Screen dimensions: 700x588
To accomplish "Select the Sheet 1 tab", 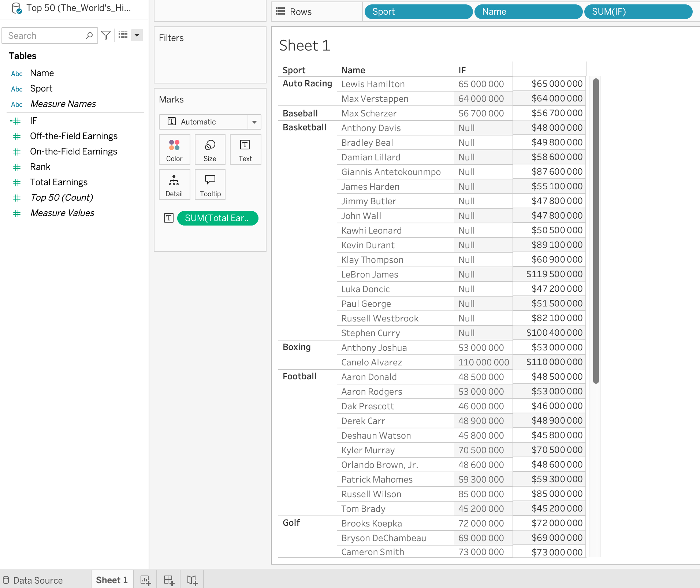I will (112, 580).
